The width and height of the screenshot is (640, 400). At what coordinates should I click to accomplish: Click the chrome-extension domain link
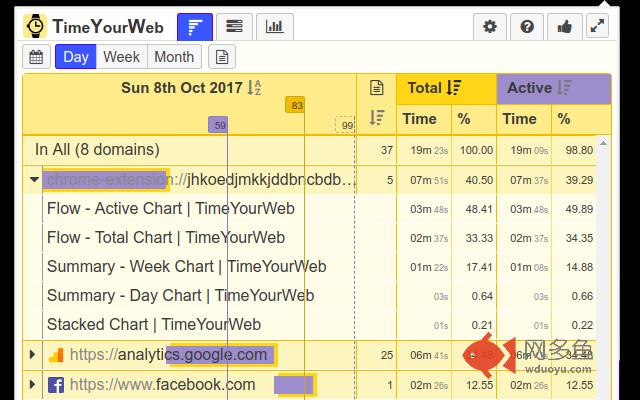(x=200, y=180)
